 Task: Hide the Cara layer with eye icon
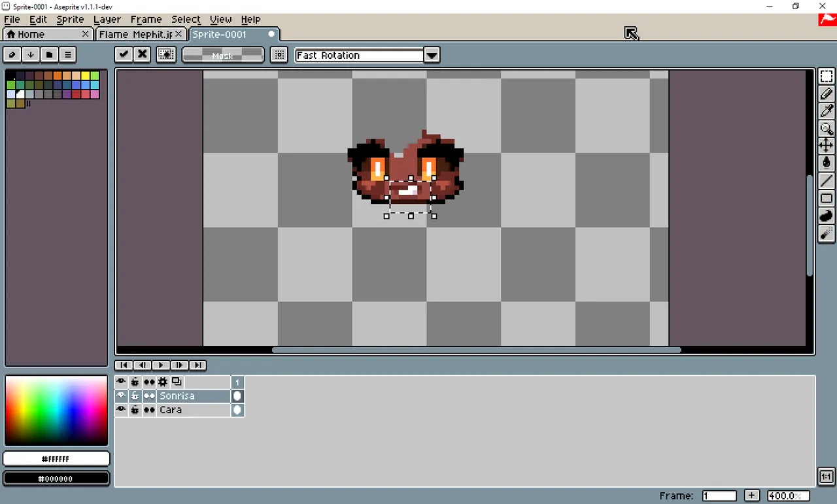click(121, 410)
